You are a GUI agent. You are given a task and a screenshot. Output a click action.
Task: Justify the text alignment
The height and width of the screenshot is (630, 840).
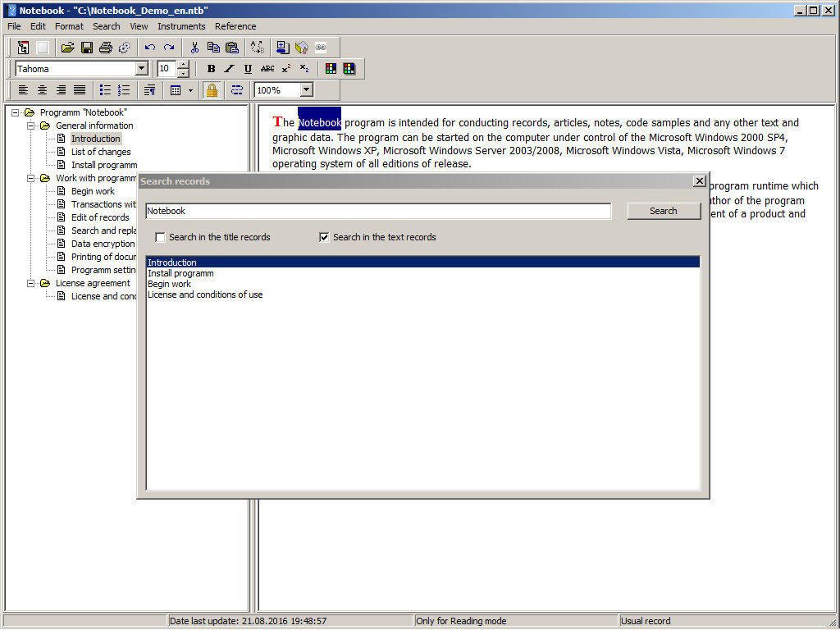point(80,90)
